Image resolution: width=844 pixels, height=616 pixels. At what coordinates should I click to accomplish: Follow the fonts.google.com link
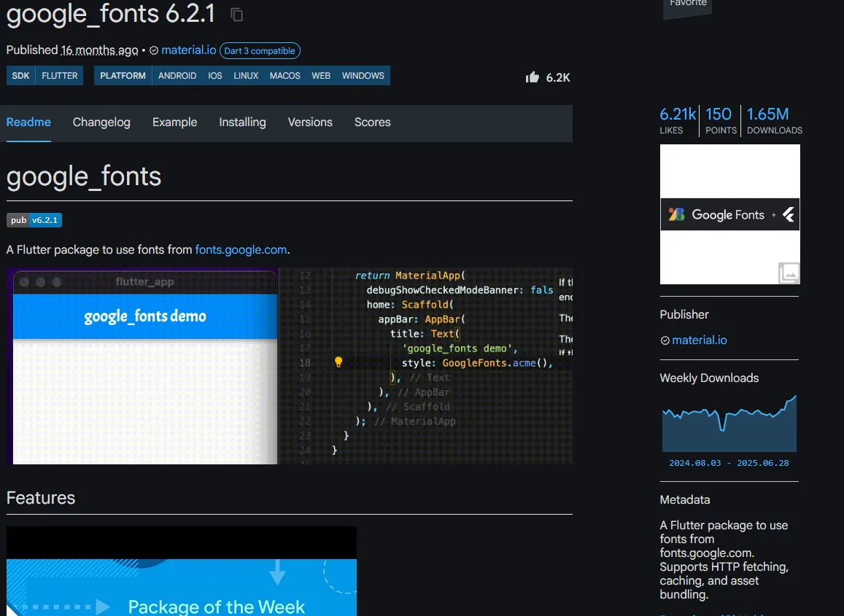241,250
